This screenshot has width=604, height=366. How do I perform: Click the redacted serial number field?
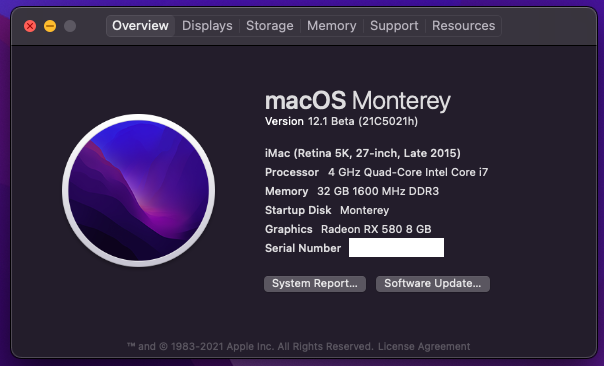coord(396,247)
